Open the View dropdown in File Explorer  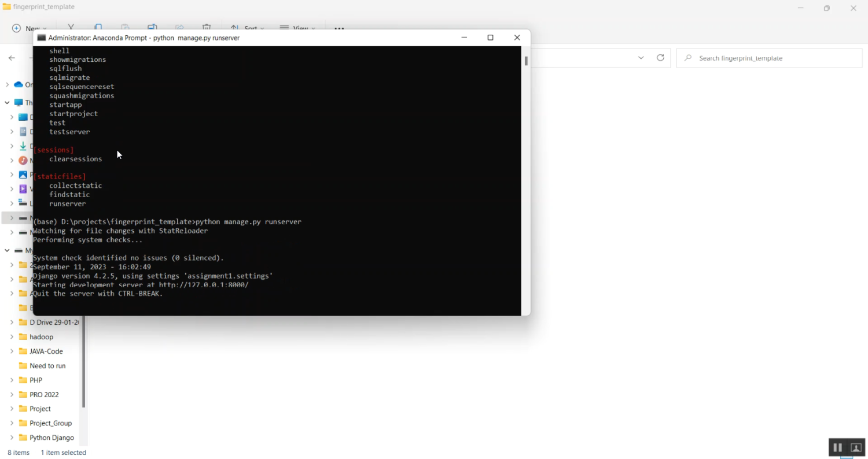(297, 28)
